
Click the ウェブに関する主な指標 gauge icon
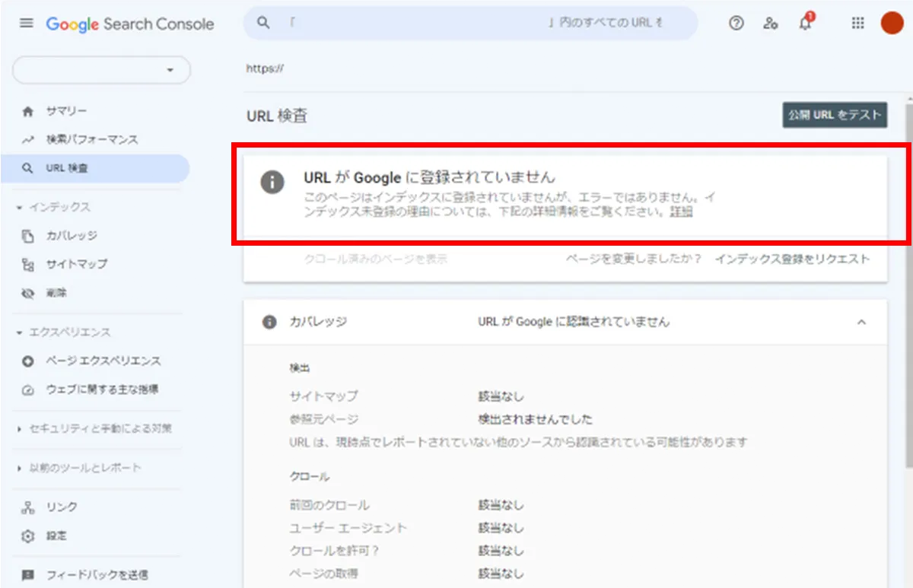[x=28, y=389]
